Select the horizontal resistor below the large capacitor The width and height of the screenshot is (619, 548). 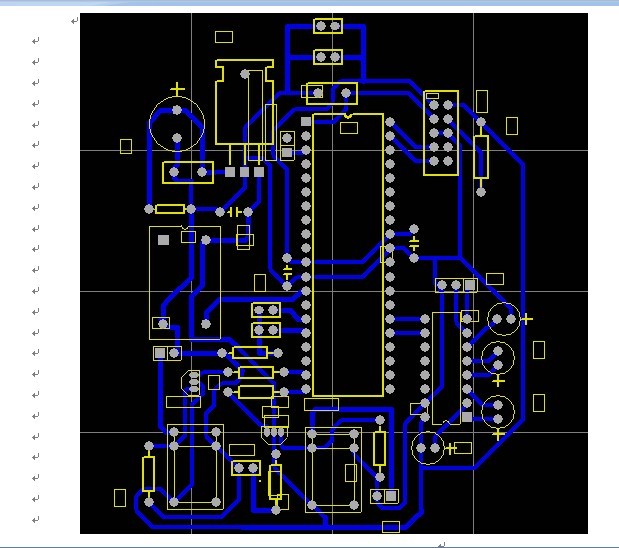pyautogui.click(x=170, y=209)
